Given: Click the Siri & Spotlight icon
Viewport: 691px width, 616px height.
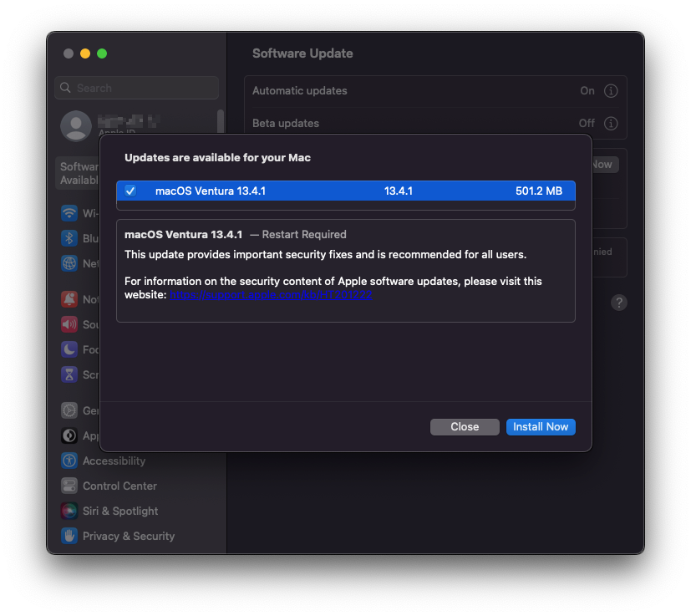Looking at the screenshot, I should (x=69, y=511).
